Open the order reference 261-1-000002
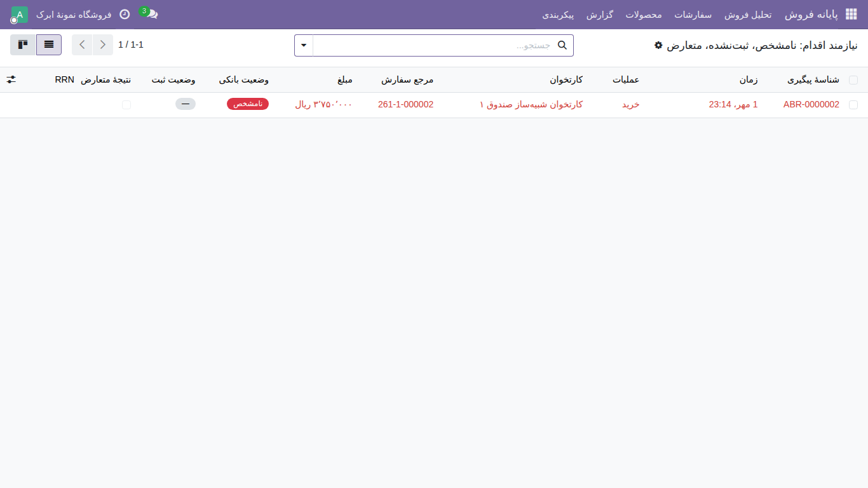This screenshot has width=868, height=488. click(x=405, y=105)
